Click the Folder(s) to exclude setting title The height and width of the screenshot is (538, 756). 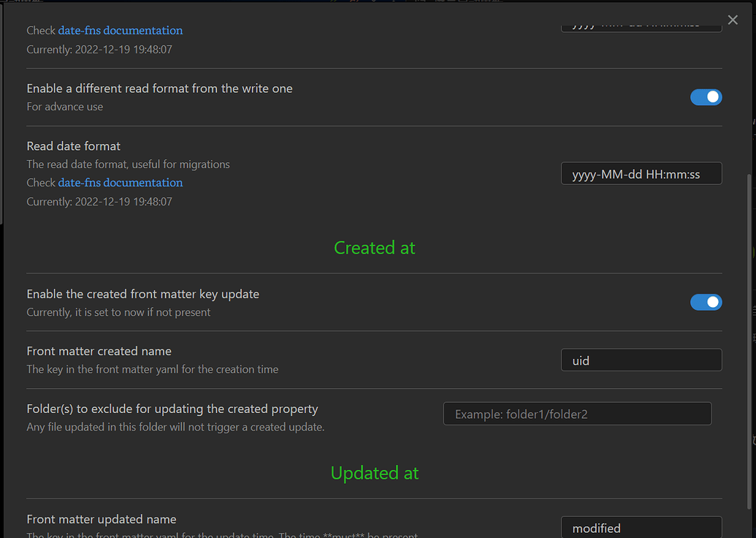(172, 409)
